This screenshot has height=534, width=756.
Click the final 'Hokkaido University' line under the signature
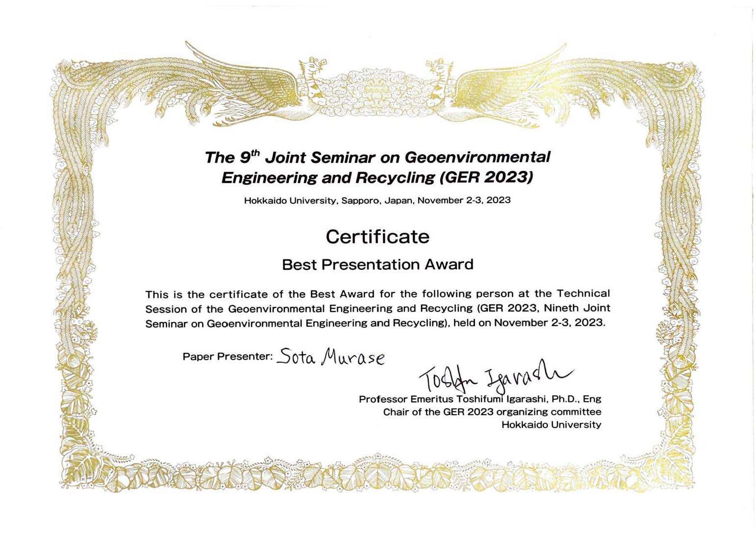[x=551, y=425]
